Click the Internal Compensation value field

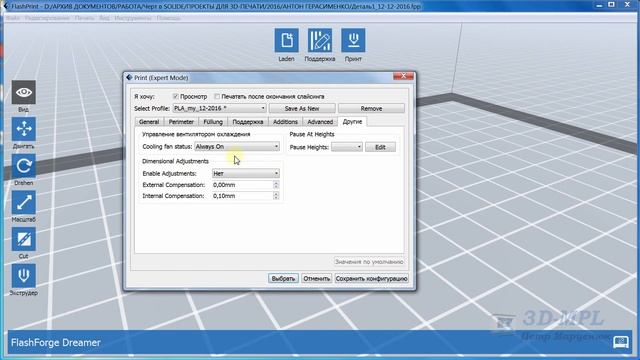click(243, 196)
